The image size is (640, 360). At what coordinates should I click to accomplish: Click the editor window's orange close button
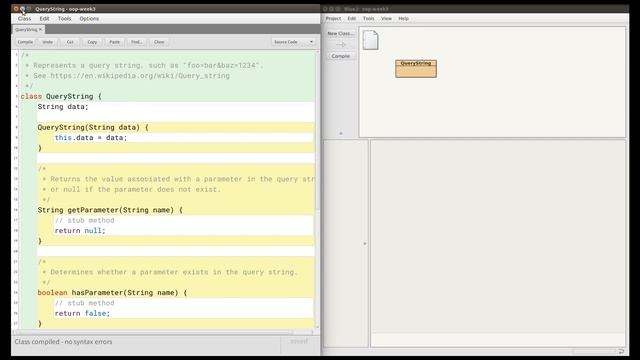pyautogui.click(x=16, y=9)
